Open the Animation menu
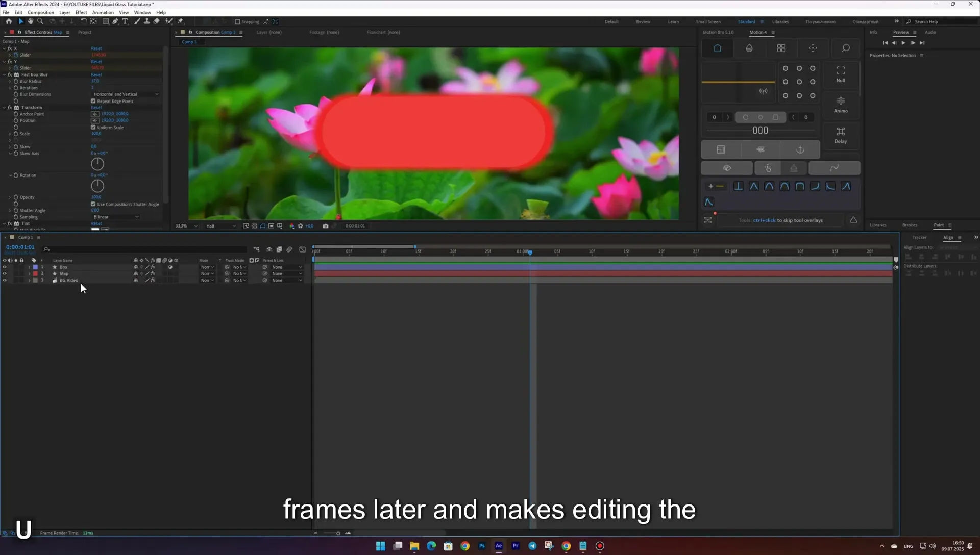This screenshot has height=555, width=980. (x=103, y=12)
